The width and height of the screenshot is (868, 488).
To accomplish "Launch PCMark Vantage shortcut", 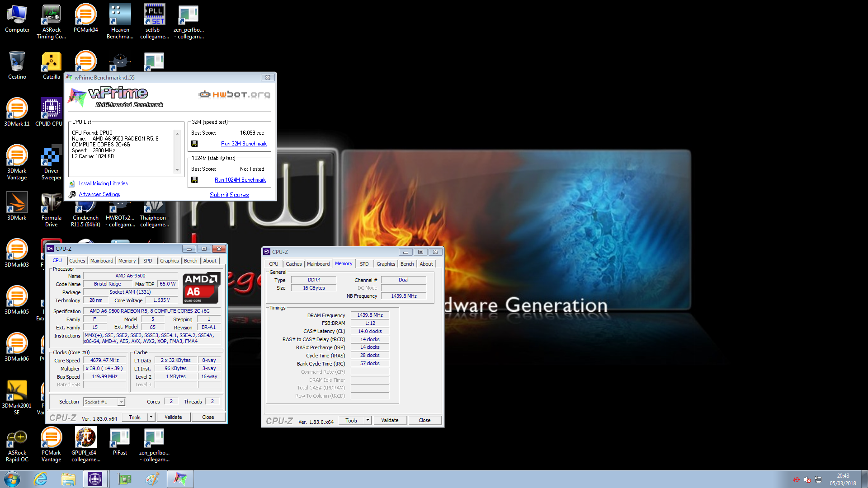I will click(52, 445).
